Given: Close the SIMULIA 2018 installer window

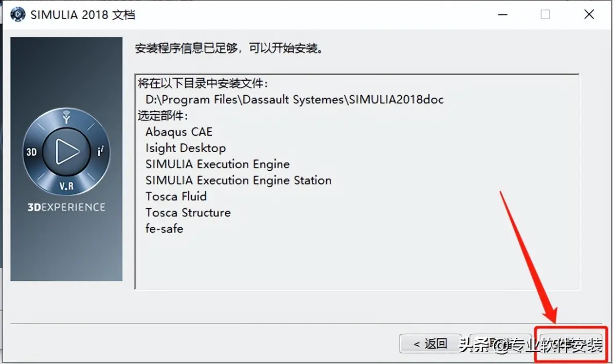Looking at the screenshot, I should click(x=589, y=14).
